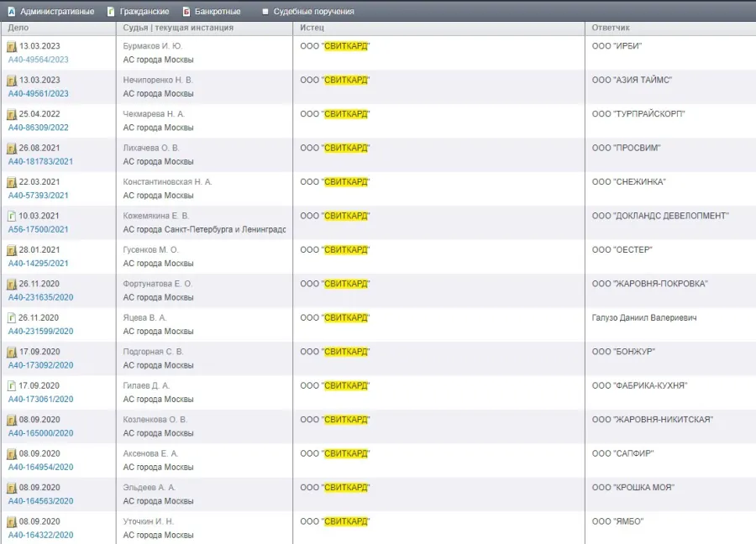Select defendant ООО "СНЕЖИНКА"
The width and height of the screenshot is (756, 544).
click(x=628, y=182)
